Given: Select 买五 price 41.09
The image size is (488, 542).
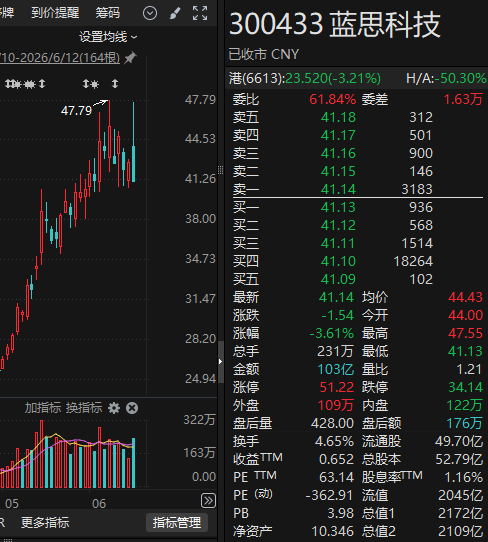Looking at the screenshot, I should pos(338,279).
